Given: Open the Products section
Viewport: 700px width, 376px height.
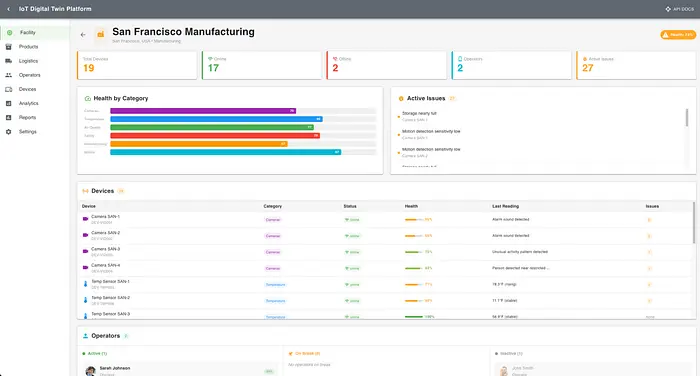Looking at the screenshot, I should pyautogui.click(x=34, y=47).
